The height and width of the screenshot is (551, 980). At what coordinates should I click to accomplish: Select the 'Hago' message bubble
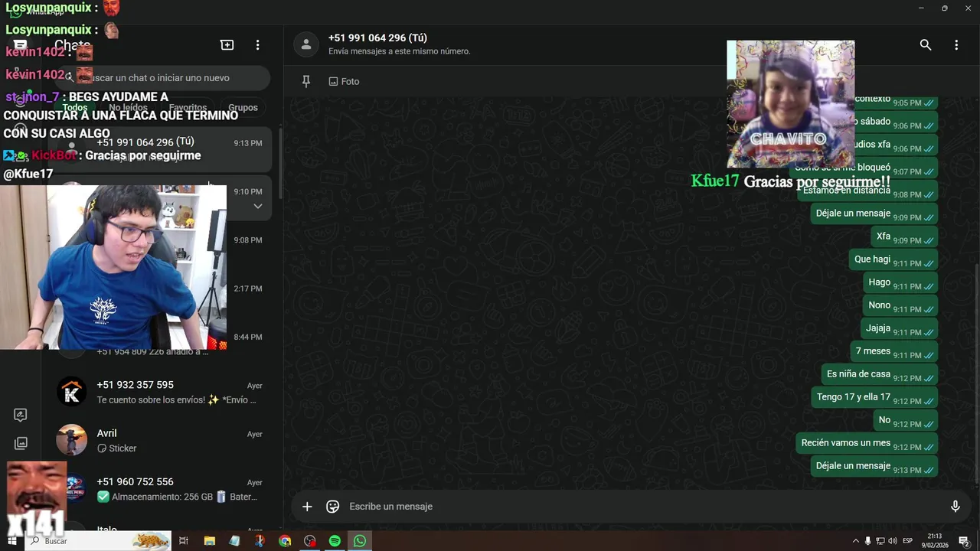click(x=900, y=283)
